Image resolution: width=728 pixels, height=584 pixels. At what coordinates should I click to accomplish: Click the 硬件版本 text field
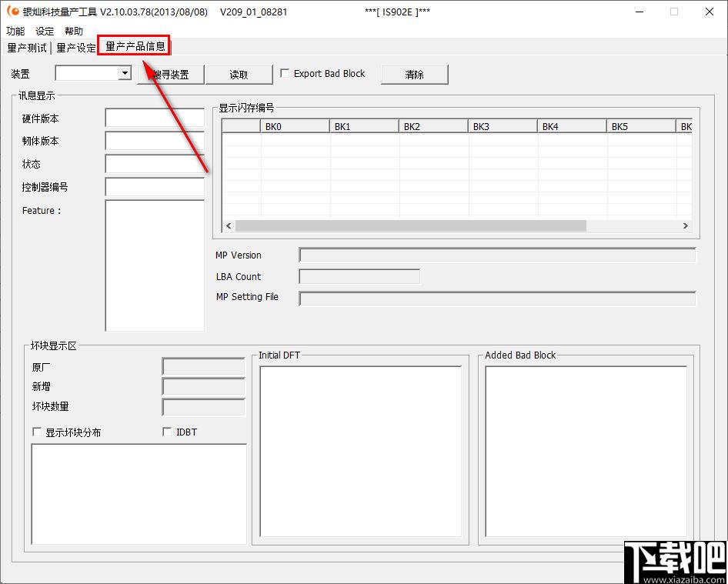coord(155,118)
